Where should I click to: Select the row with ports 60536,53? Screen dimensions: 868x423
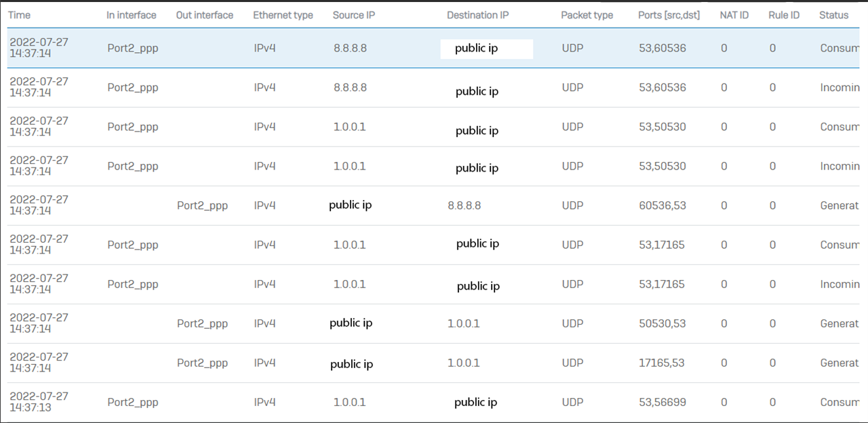tap(434, 205)
